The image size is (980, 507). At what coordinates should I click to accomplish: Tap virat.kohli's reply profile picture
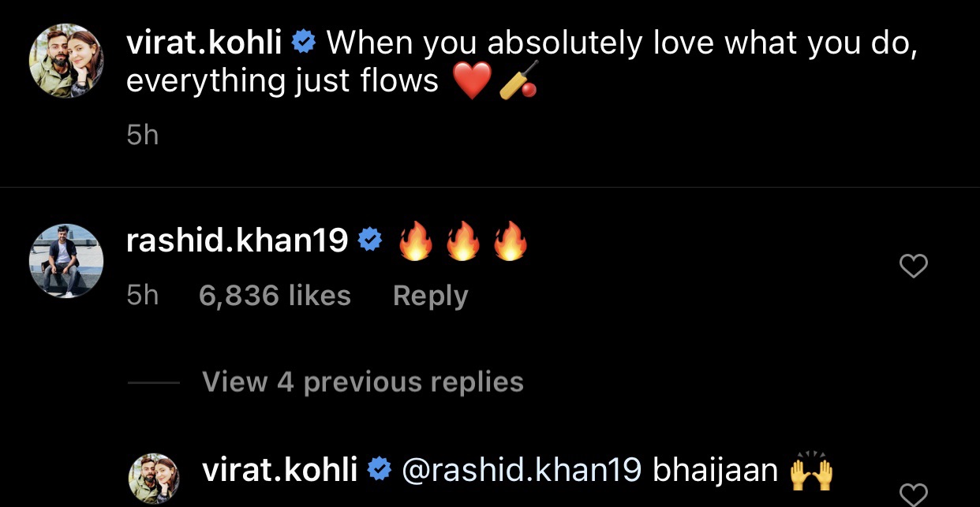pyautogui.click(x=153, y=479)
